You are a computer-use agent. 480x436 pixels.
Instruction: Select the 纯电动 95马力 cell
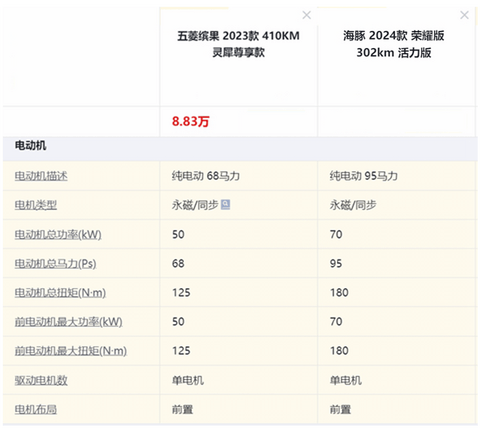click(x=364, y=176)
